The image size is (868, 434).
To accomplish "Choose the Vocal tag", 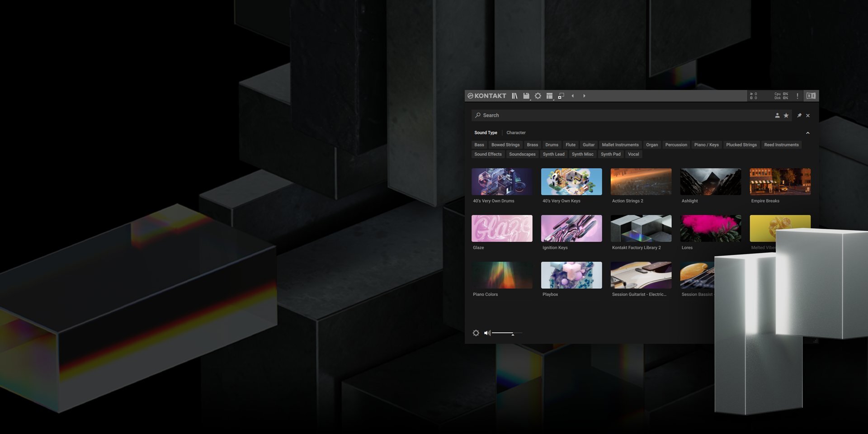I will tap(633, 154).
